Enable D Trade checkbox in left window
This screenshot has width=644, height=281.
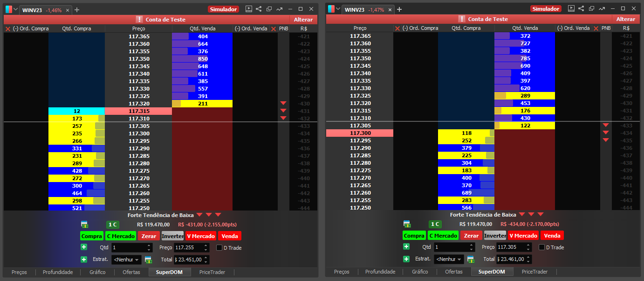pos(219,248)
